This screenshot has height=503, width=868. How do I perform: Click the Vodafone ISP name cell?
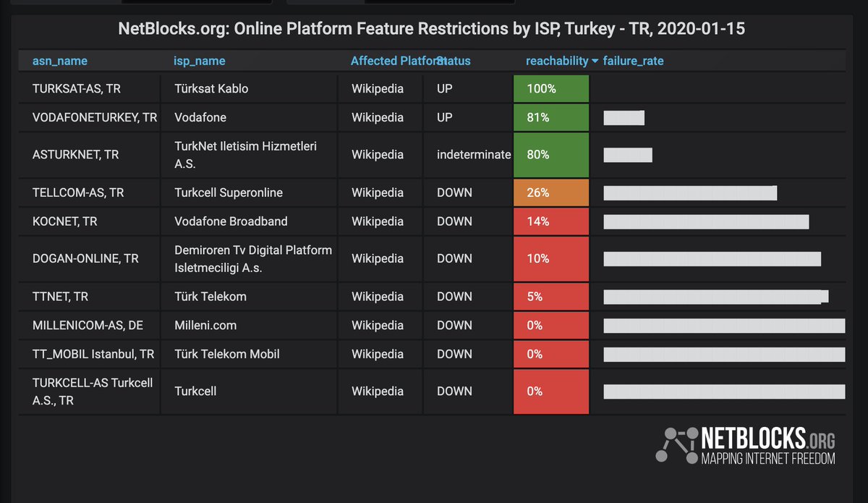(248, 117)
